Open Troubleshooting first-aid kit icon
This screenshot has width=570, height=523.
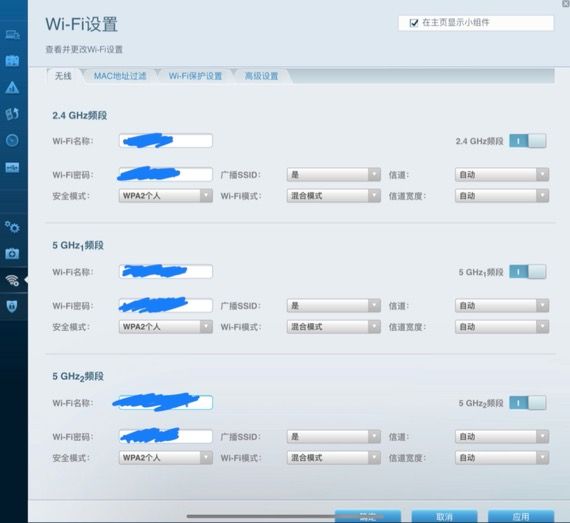(x=12, y=253)
